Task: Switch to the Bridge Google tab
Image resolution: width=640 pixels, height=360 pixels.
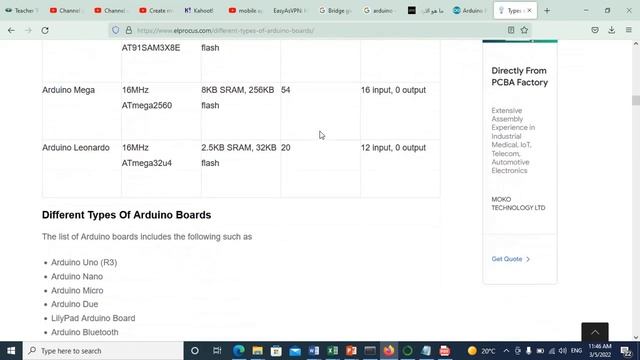Action: [x=335, y=11]
